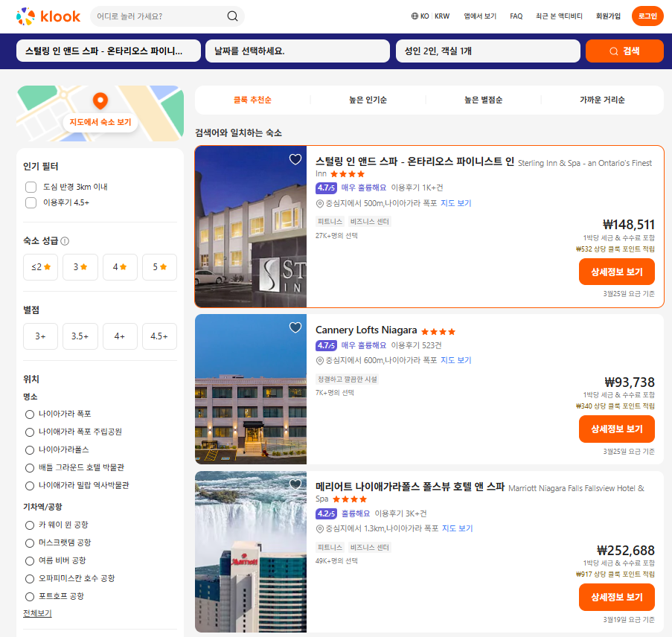The width and height of the screenshot is (672, 637).
Task: Select the 나이아가라폴스 radio option
Action: pyautogui.click(x=30, y=450)
